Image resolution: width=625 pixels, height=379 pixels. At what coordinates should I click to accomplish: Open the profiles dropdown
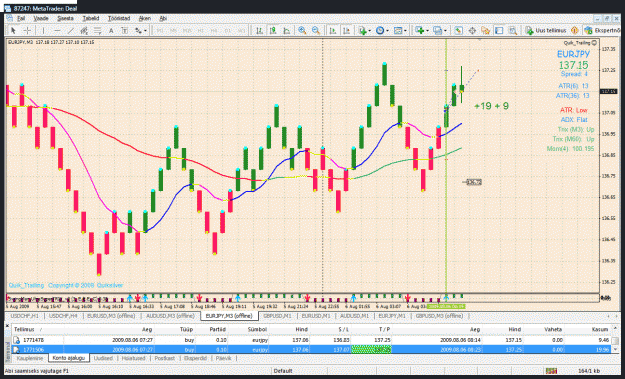(x=439, y=31)
